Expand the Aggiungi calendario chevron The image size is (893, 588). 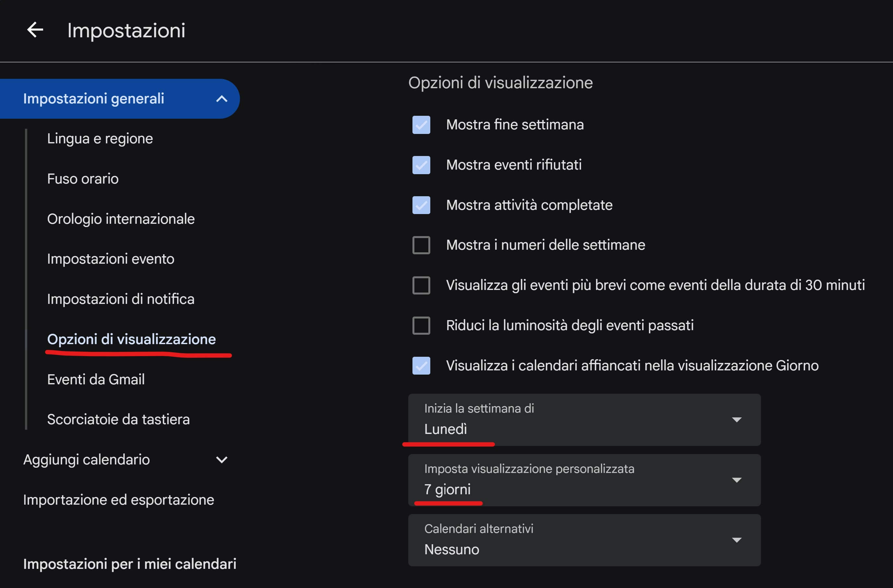pos(222,460)
